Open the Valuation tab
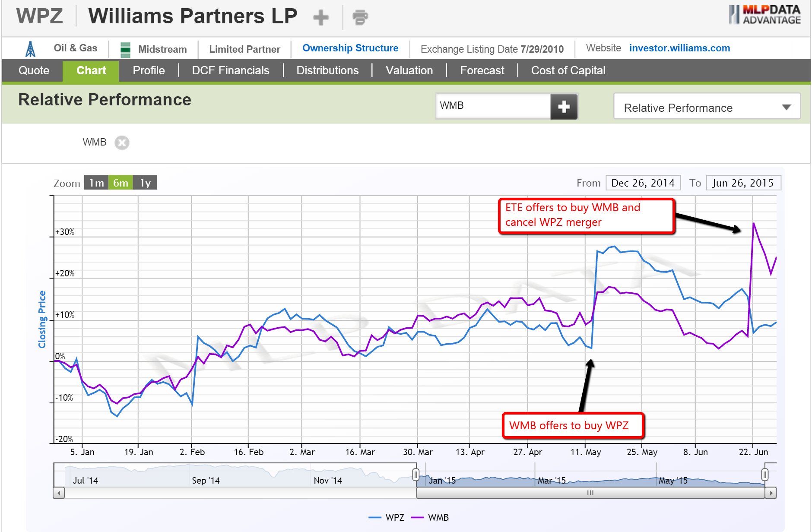 point(409,70)
